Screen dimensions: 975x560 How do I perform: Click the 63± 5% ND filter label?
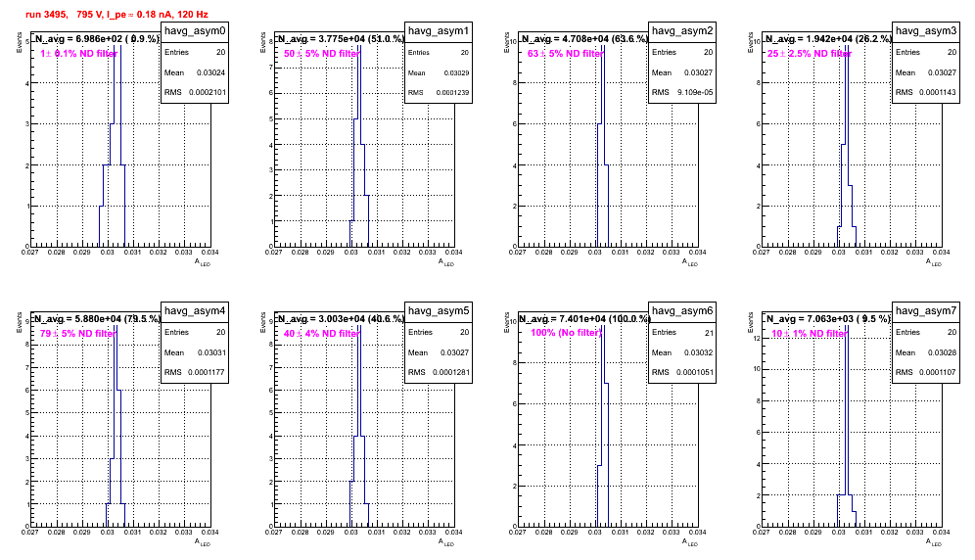(565, 54)
